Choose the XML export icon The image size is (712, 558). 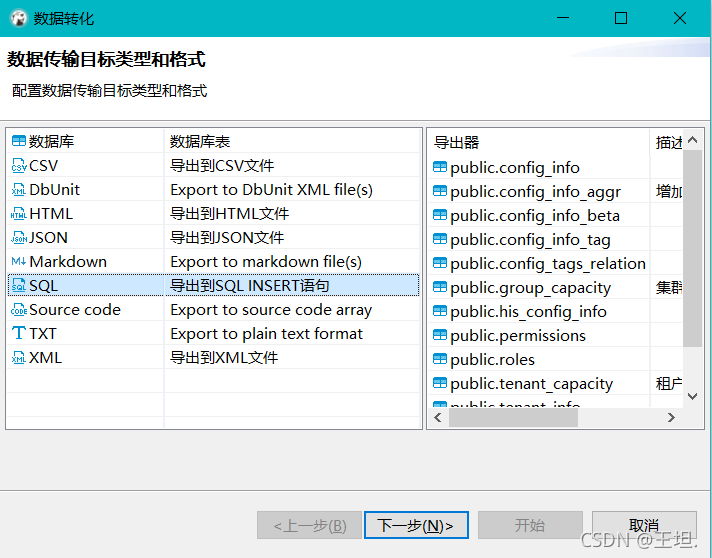pyautogui.click(x=19, y=358)
